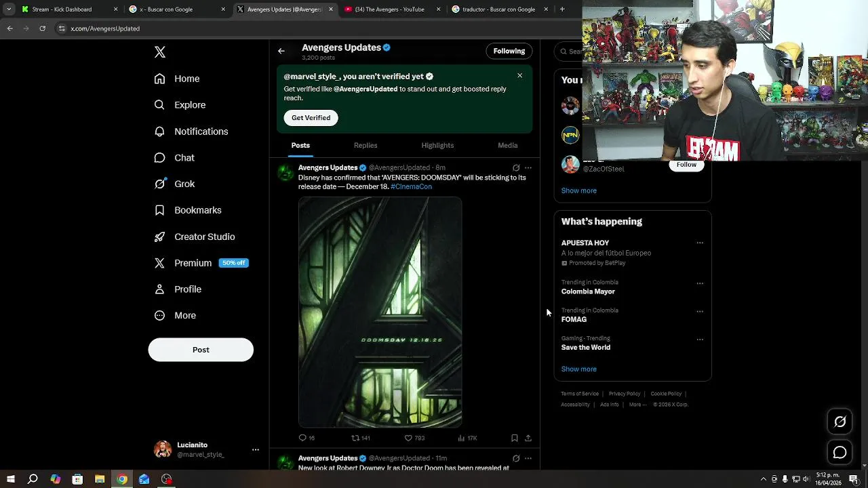Screen dimensions: 868x488
Task: View analytics of the Doomsday post
Action: (x=467, y=438)
